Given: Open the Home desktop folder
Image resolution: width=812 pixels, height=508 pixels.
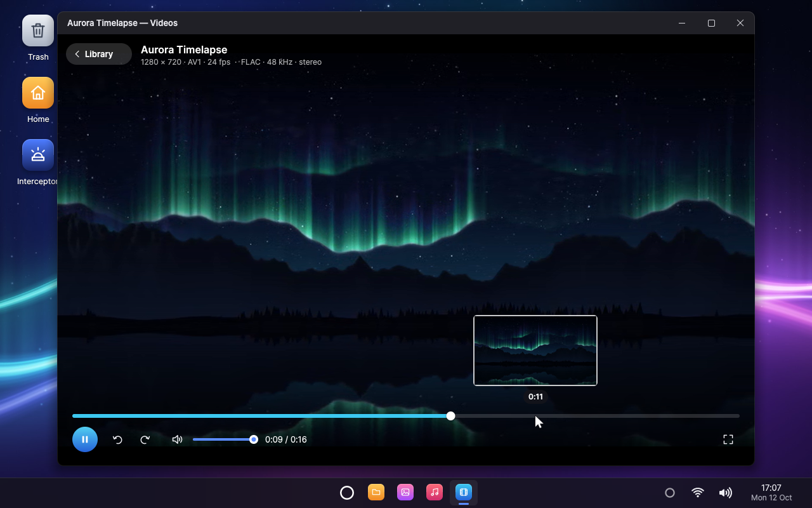Looking at the screenshot, I should pos(38,100).
